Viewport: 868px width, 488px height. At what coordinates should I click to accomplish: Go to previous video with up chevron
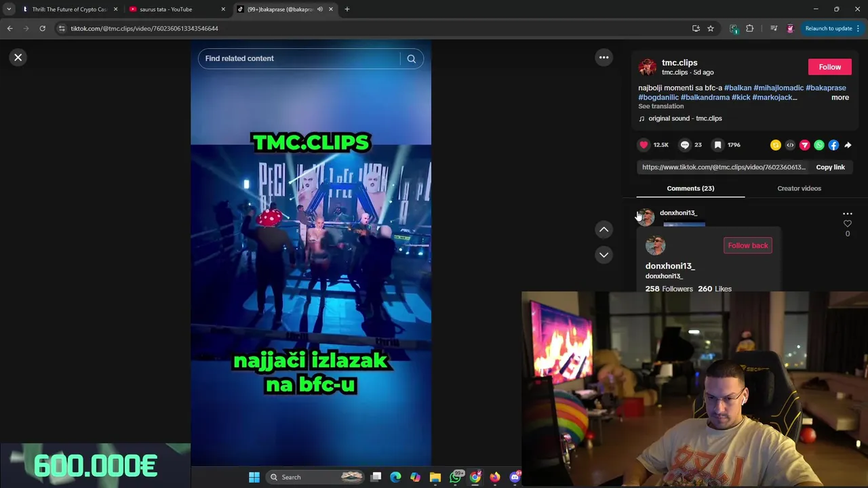click(x=604, y=230)
